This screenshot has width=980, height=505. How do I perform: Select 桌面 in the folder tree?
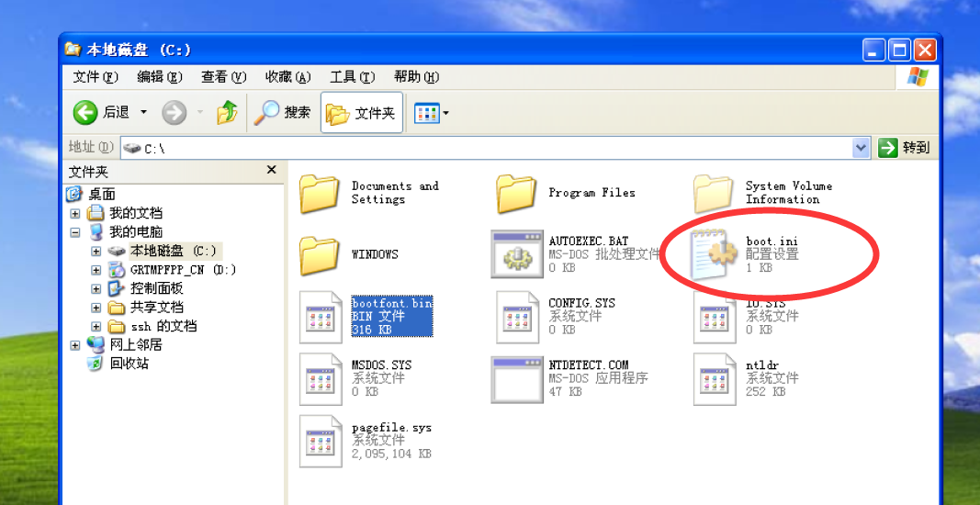point(103,195)
